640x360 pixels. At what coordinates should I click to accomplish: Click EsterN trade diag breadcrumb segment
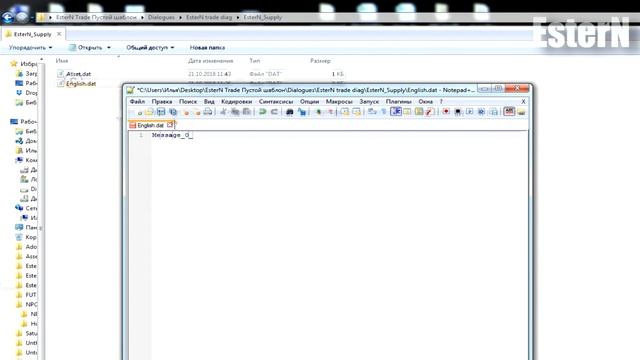pos(209,18)
